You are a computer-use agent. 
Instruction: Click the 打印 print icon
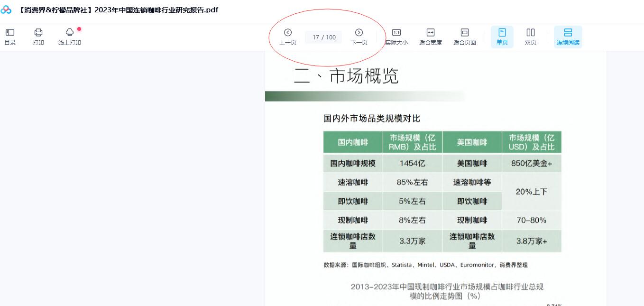[38, 37]
